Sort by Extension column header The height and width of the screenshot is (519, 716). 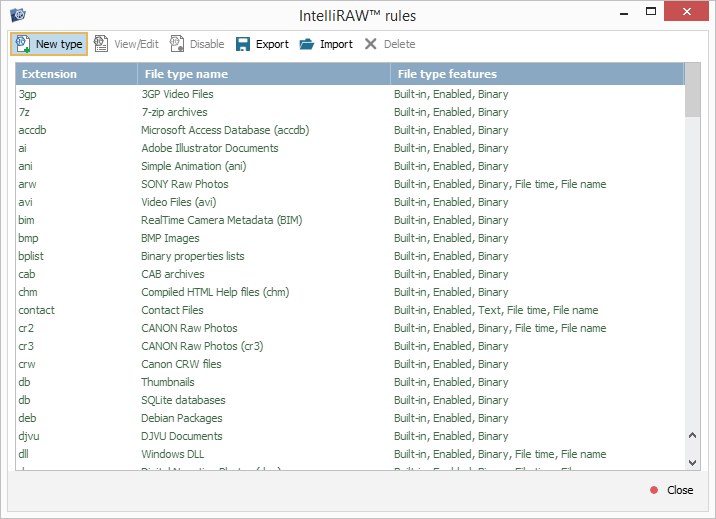click(76, 74)
